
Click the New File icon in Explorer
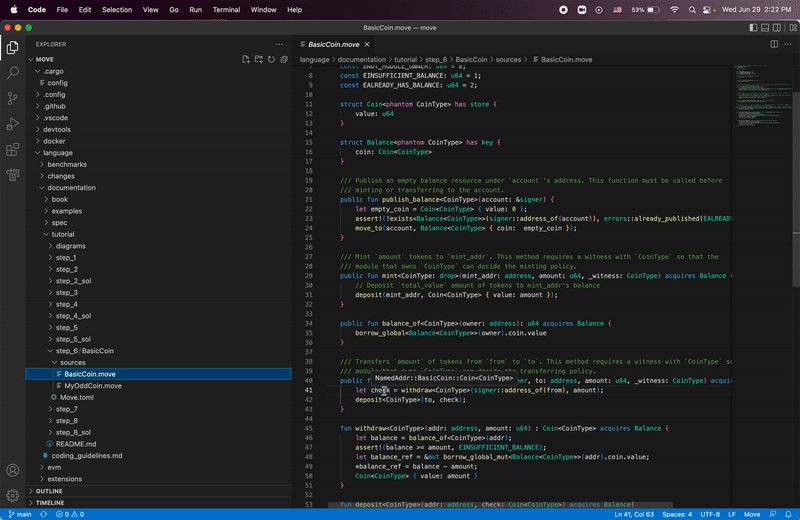pyautogui.click(x=246, y=59)
